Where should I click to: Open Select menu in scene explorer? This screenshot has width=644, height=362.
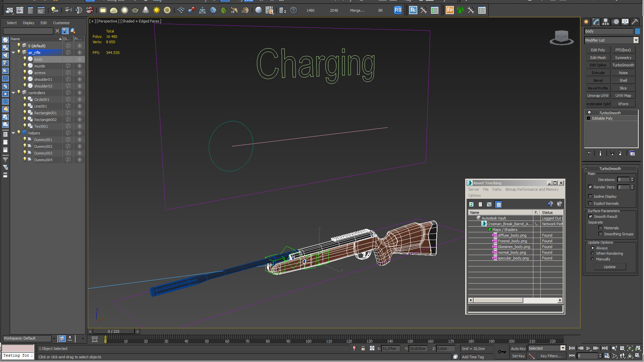click(12, 23)
